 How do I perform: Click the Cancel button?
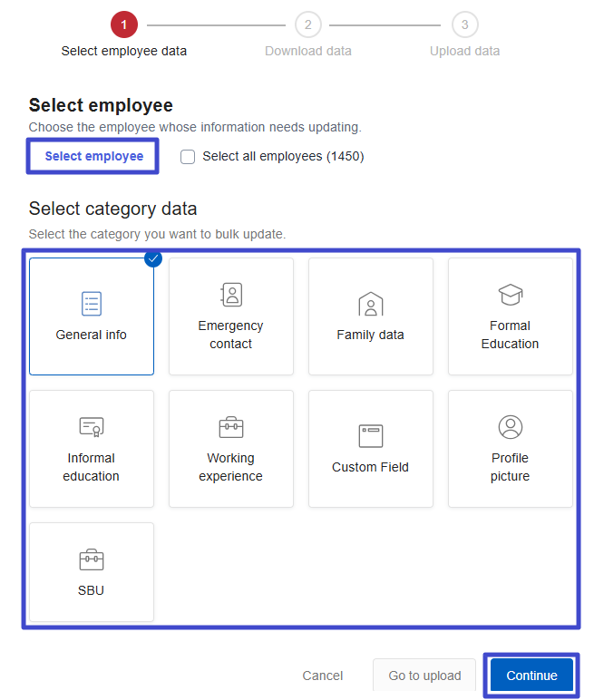(323, 676)
